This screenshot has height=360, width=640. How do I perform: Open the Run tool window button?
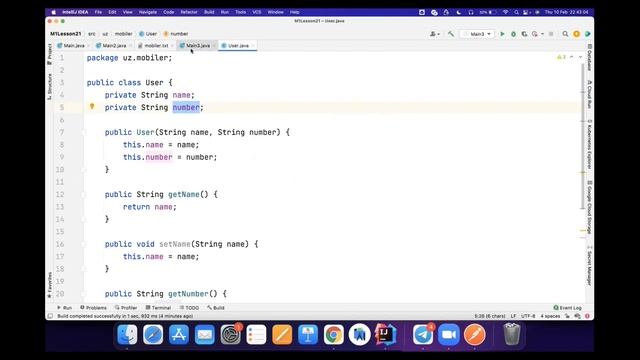tap(64, 308)
